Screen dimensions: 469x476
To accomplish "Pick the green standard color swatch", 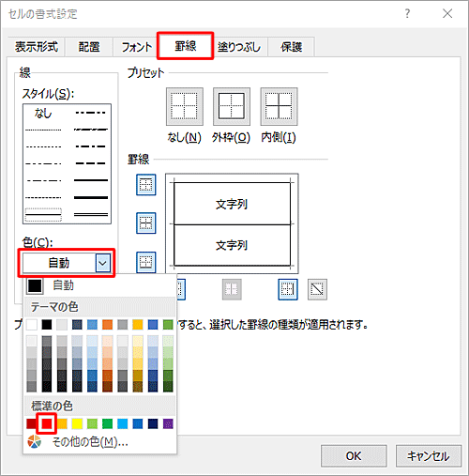I will 107,423.
